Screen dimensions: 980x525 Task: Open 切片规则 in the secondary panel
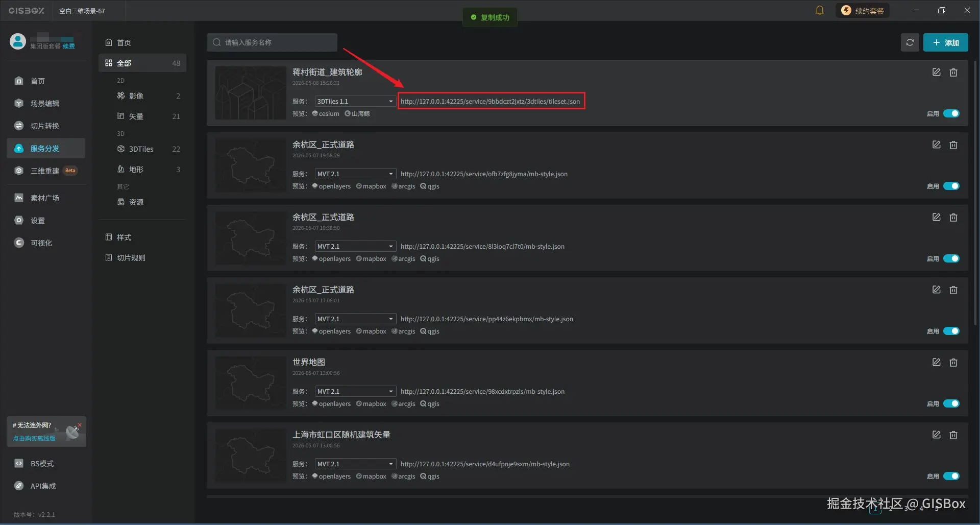(x=142, y=257)
